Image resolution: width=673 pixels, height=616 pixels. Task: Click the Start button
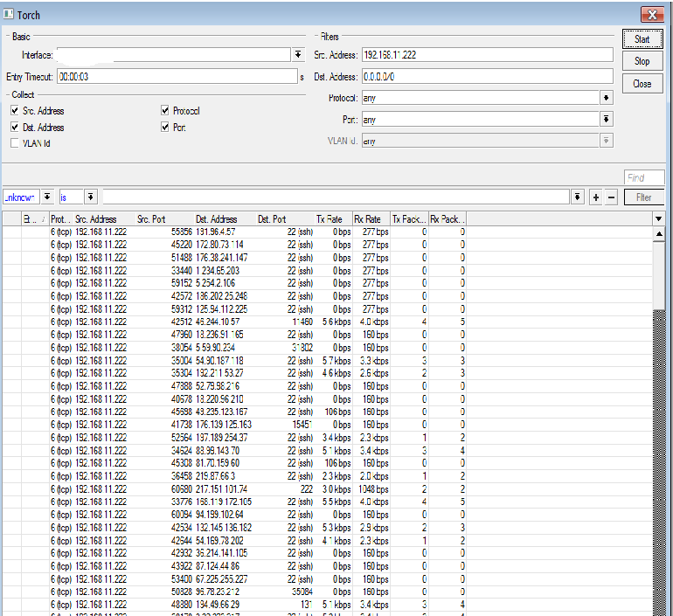click(x=642, y=39)
